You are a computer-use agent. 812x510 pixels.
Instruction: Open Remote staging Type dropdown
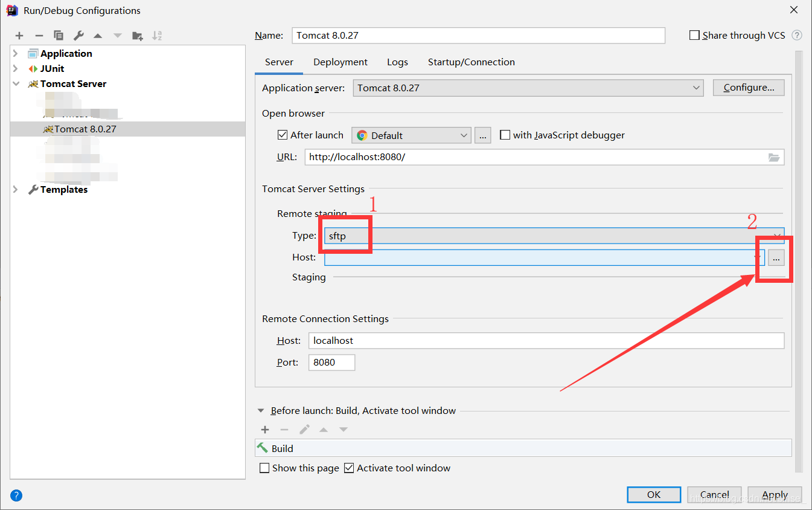[x=554, y=236]
